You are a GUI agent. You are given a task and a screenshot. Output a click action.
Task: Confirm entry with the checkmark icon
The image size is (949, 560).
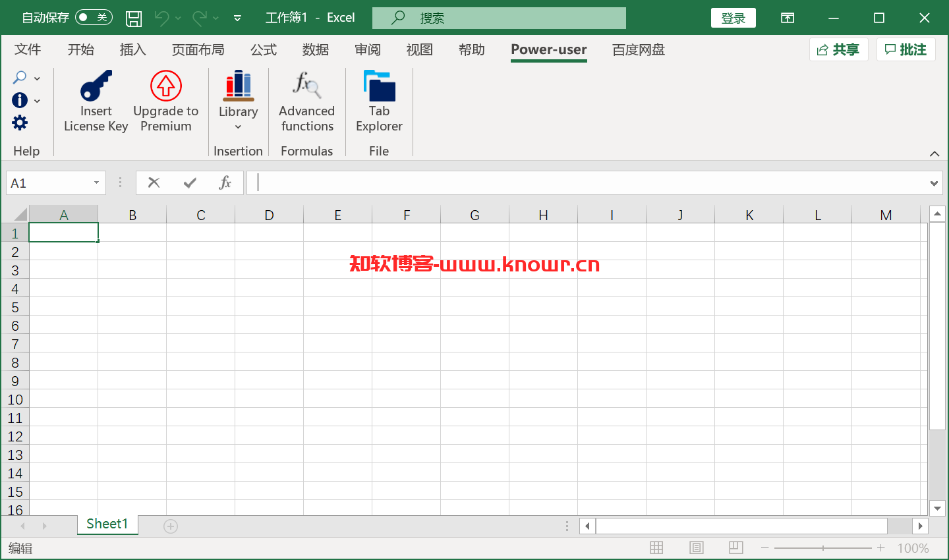190,182
